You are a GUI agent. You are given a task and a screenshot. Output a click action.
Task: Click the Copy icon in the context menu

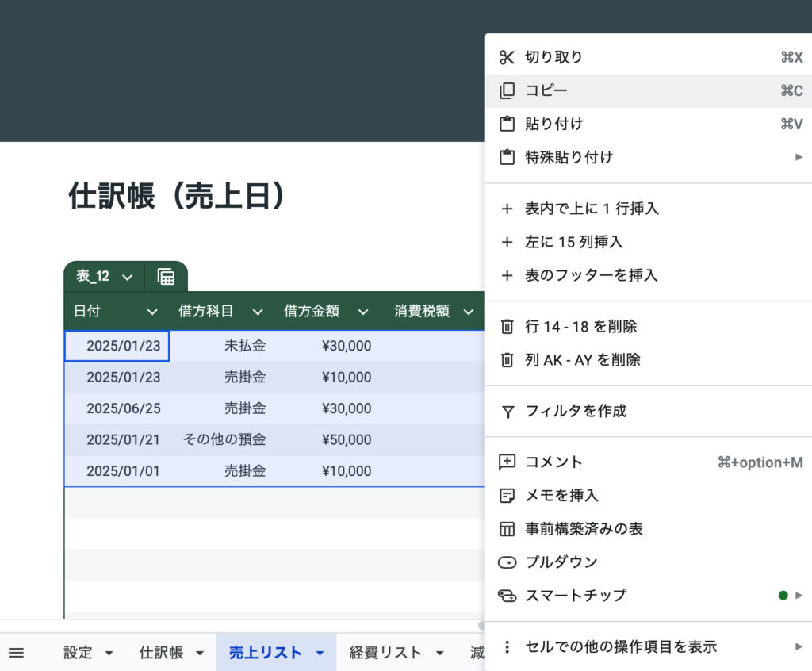click(507, 90)
